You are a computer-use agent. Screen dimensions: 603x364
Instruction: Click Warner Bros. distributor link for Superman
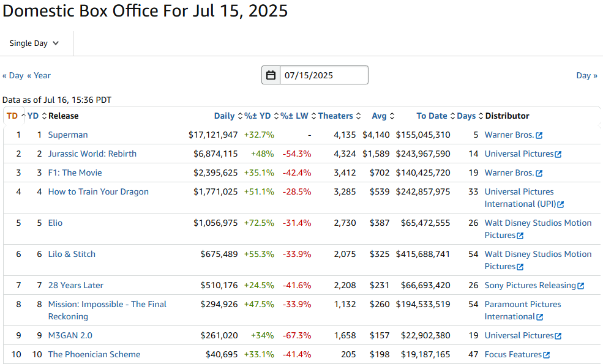coord(509,135)
